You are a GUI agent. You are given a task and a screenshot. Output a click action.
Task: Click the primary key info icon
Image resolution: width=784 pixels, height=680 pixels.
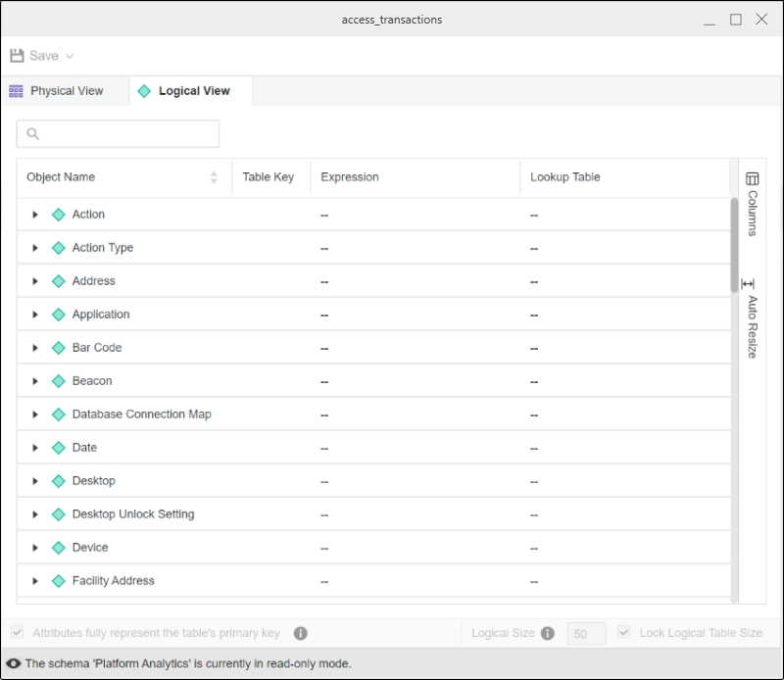tap(301, 633)
